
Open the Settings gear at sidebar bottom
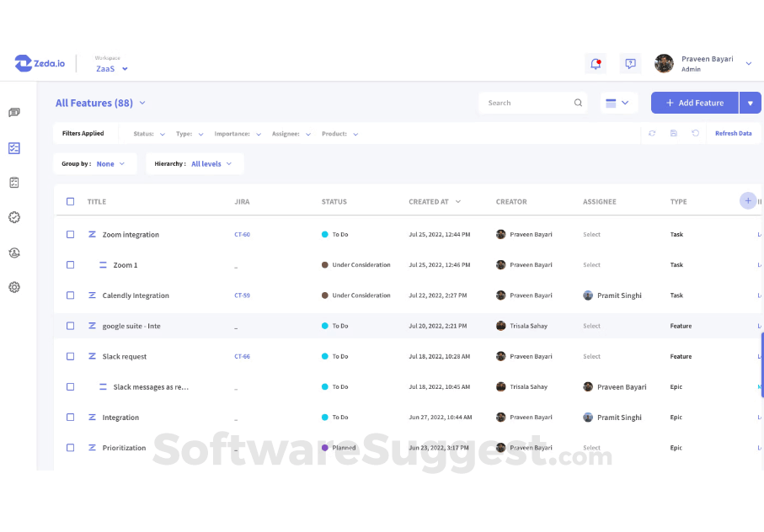[x=13, y=287]
